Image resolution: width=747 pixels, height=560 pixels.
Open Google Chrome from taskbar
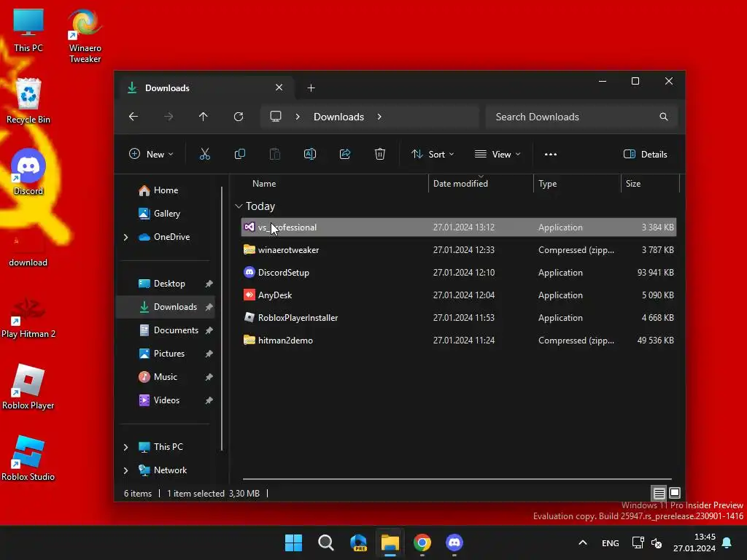[422, 542]
